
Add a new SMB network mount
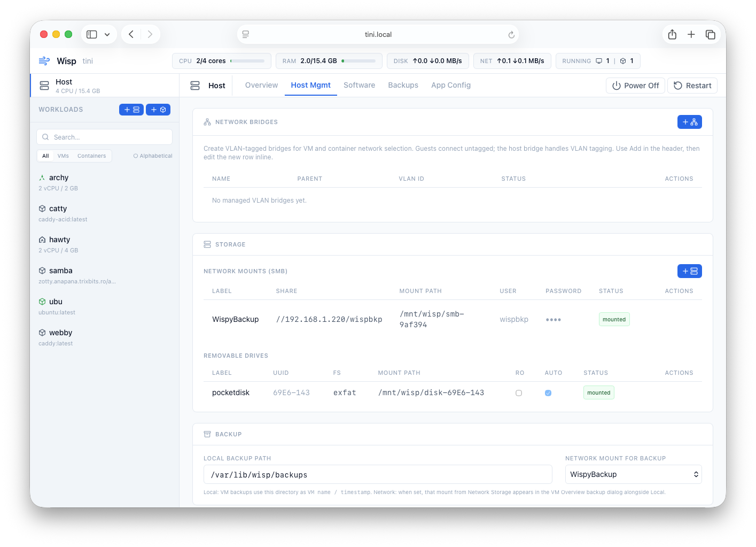pyautogui.click(x=690, y=271)
